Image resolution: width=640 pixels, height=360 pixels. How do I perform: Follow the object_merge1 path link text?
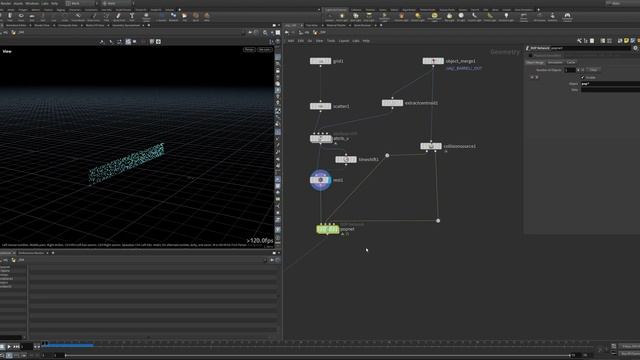[464, 68]
